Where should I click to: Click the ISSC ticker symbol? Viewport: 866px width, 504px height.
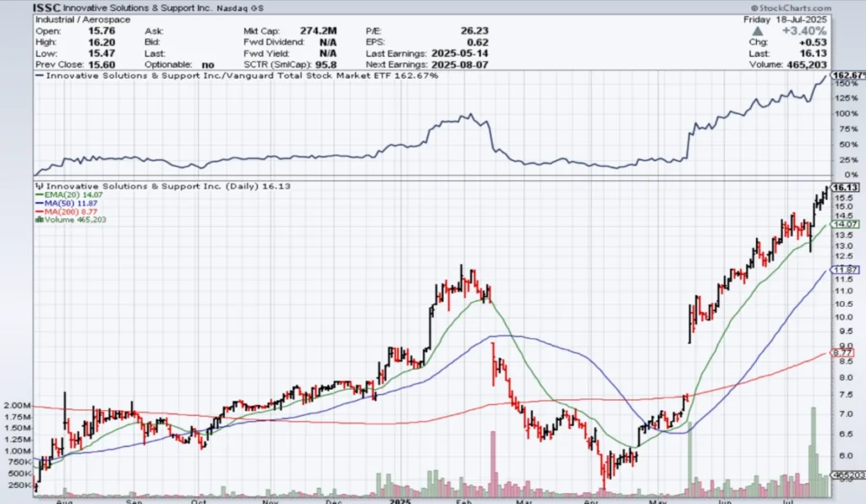47,8
